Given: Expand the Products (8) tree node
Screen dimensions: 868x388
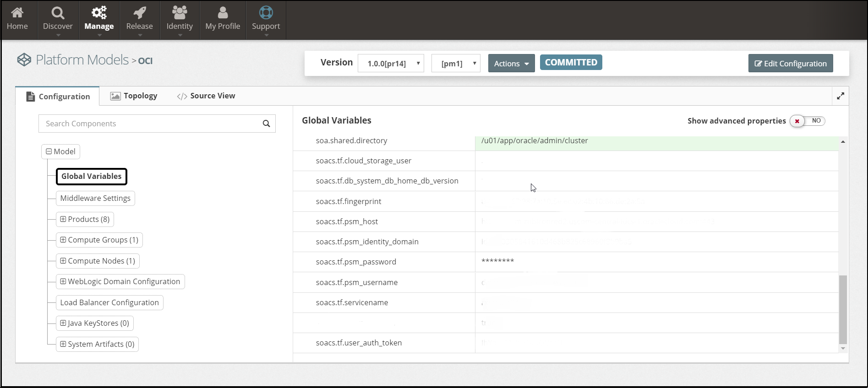Looking at the screenshot, I should coord(63,219).
